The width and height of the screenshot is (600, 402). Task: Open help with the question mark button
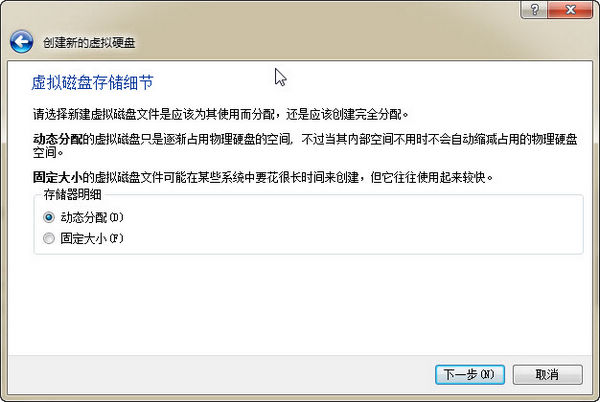coord(534,10)
